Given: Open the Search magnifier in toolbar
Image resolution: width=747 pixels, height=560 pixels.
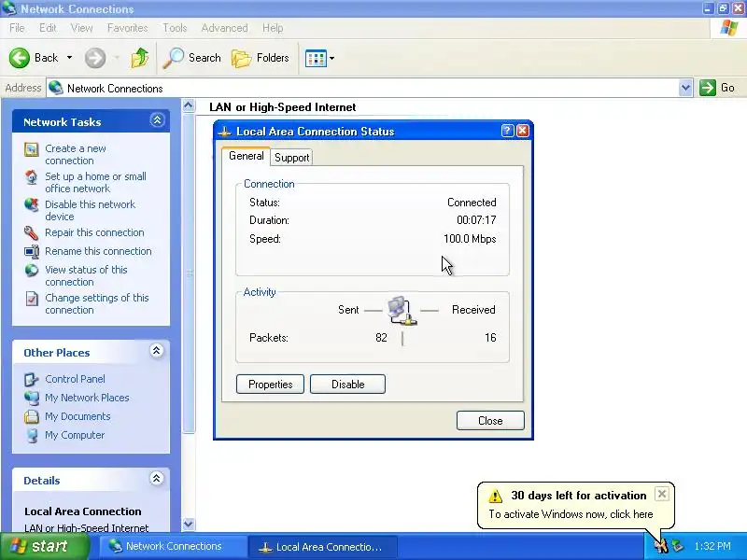Looking at the screenshot, I should 173,58.
